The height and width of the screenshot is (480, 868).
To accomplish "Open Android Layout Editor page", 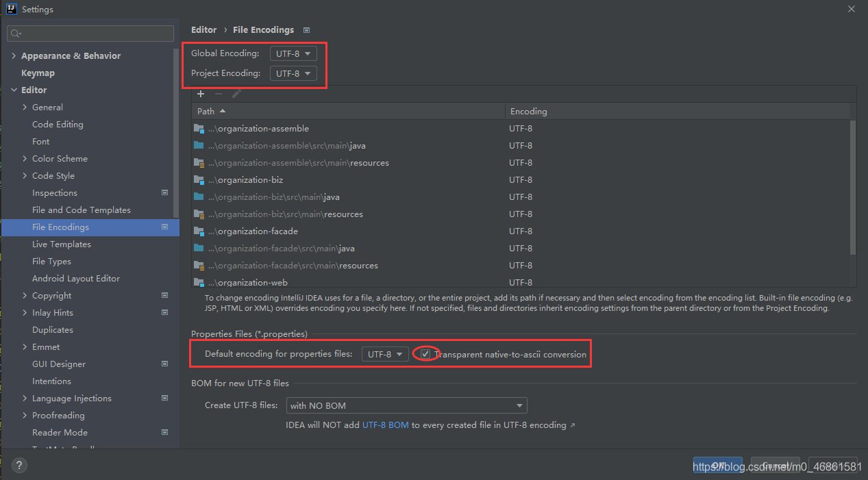I will [76, 279].
